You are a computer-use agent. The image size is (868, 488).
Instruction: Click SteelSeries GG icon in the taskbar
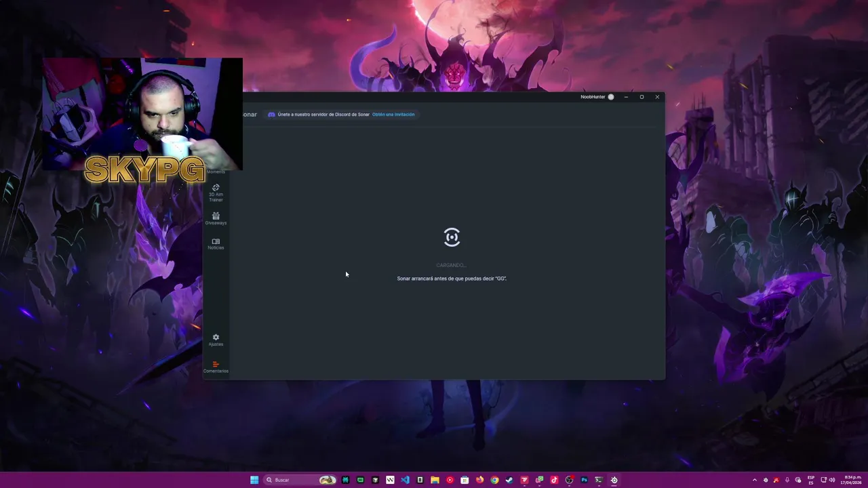pyautogui.click(x=614, y=480)
